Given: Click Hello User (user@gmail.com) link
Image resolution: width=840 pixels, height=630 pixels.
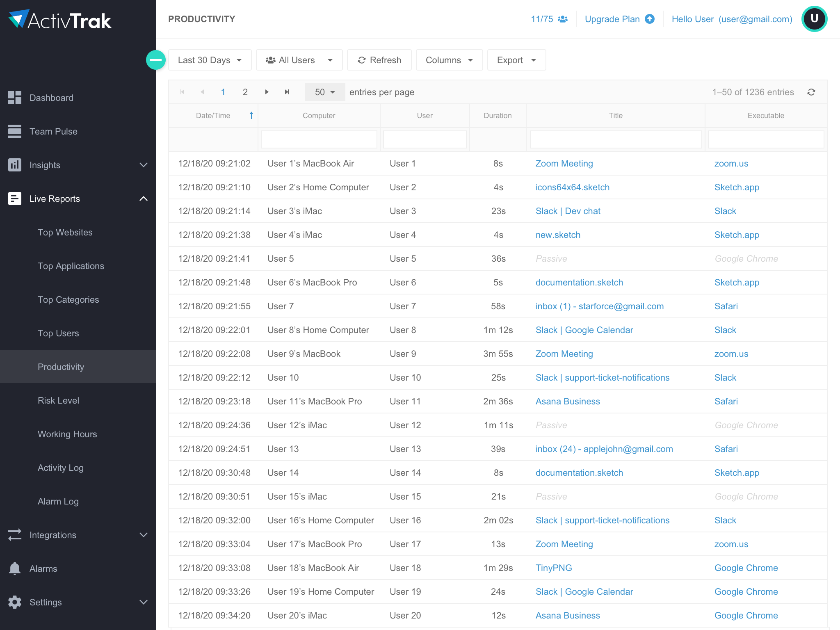Looking at the screenshot, I should coord(732,19).
